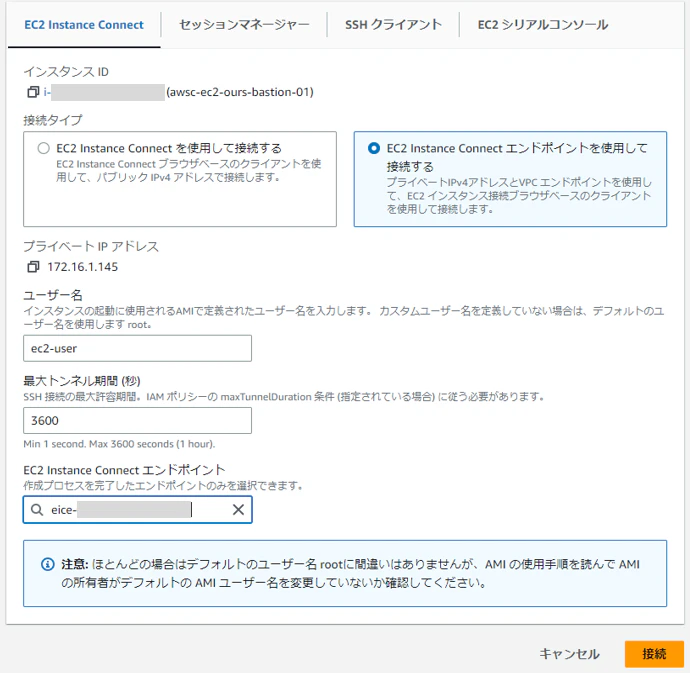Clear the endpoint field with X icon
Screen dimensions: 690x673
click(x=239, y=510)
